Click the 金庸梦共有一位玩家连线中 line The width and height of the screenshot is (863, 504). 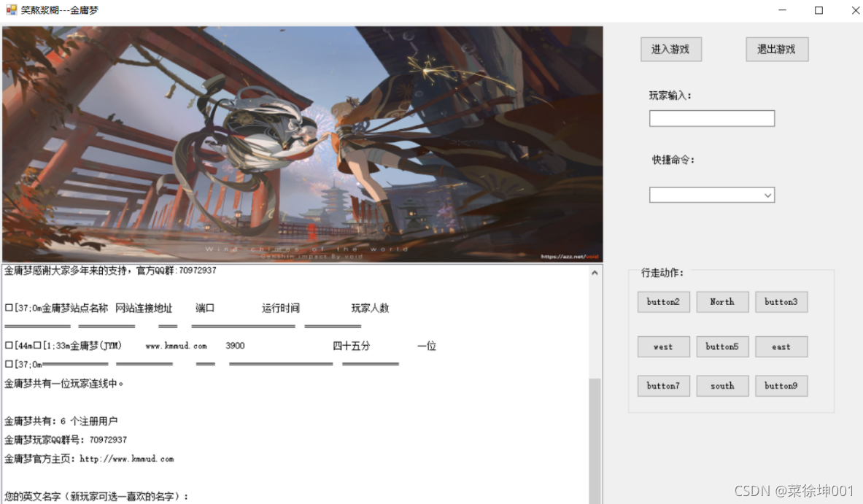pos(64,384)
